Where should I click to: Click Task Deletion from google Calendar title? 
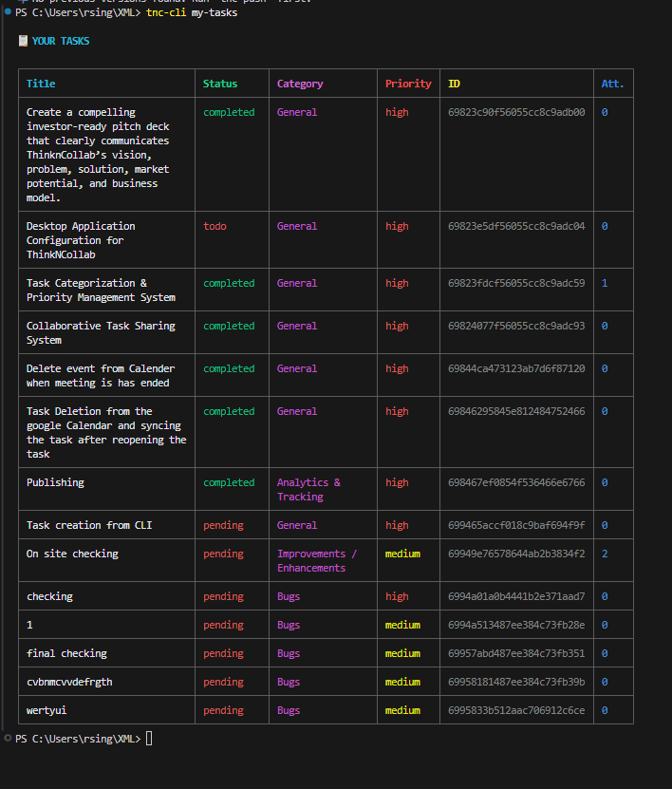click(106, 433)
